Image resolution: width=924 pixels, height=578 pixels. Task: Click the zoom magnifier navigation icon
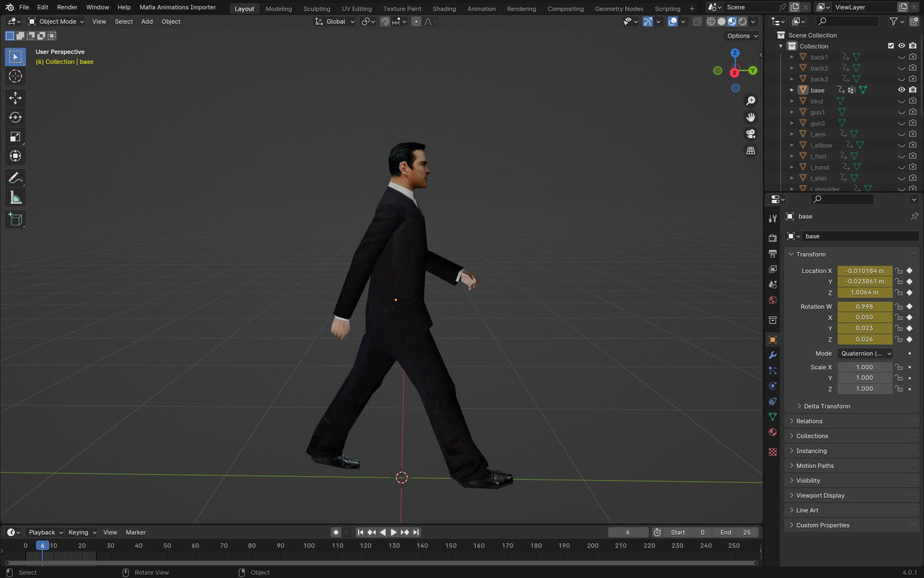tap(751, 101)
